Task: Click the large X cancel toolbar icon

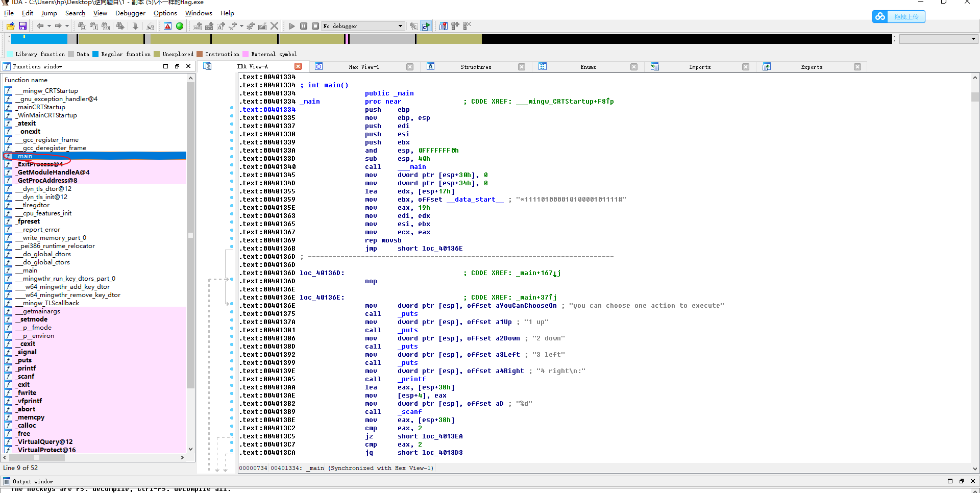Action: pos(275,26)
